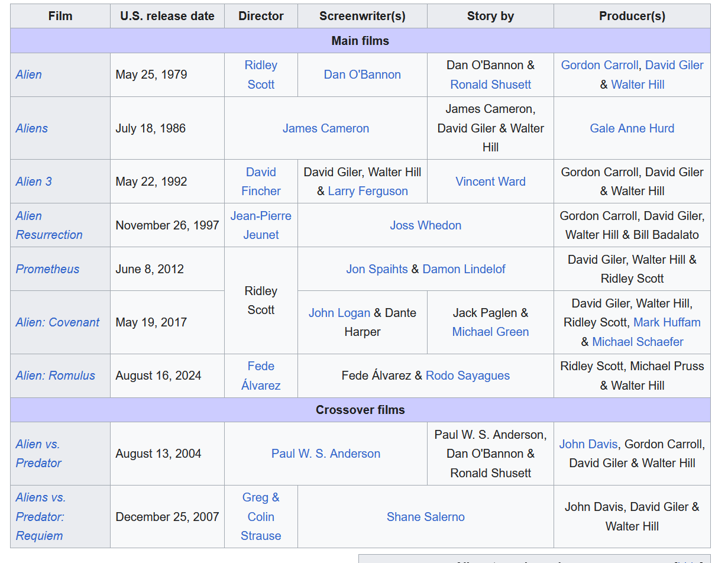Click the Larry Ferguson link
Image resolution: width=728 pixels, height=563 pixels.
(x=368, y=191)
